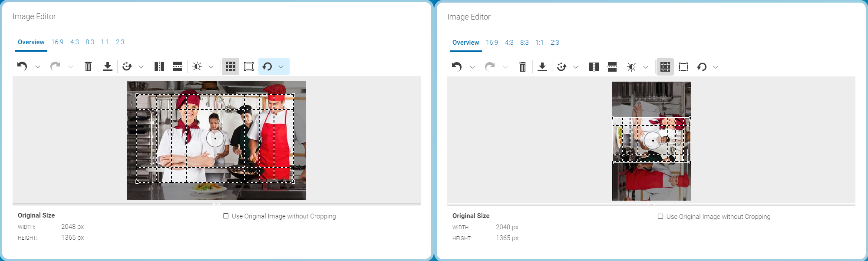The height and width of the screenshot is (261, 868).
Task: Activate the crop frame tool
Action: coord(249,66)
